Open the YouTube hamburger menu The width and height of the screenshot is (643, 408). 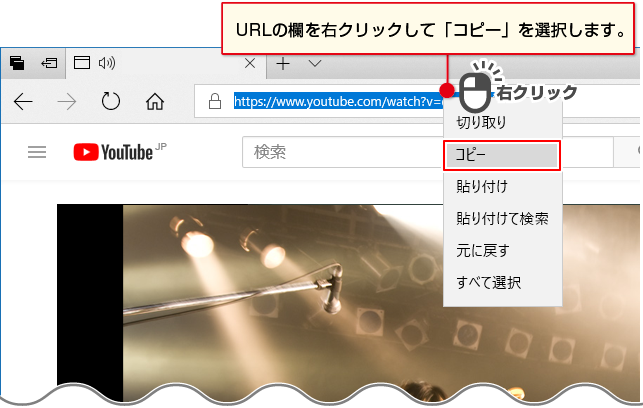pyautogui.click(x=37, y=152)
